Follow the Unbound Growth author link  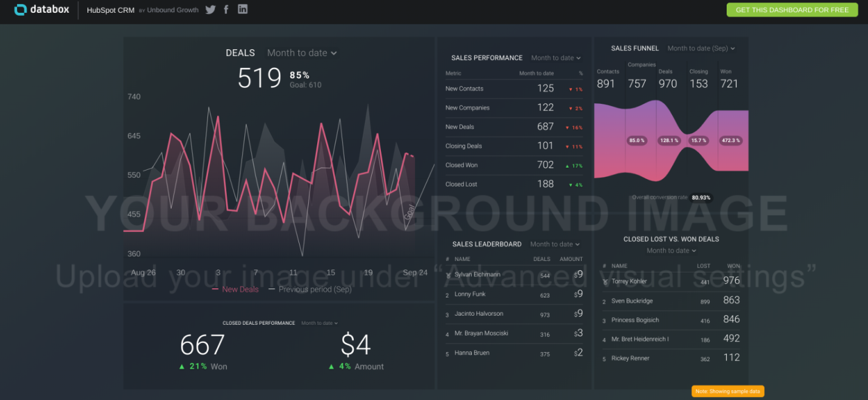(173, 10)
